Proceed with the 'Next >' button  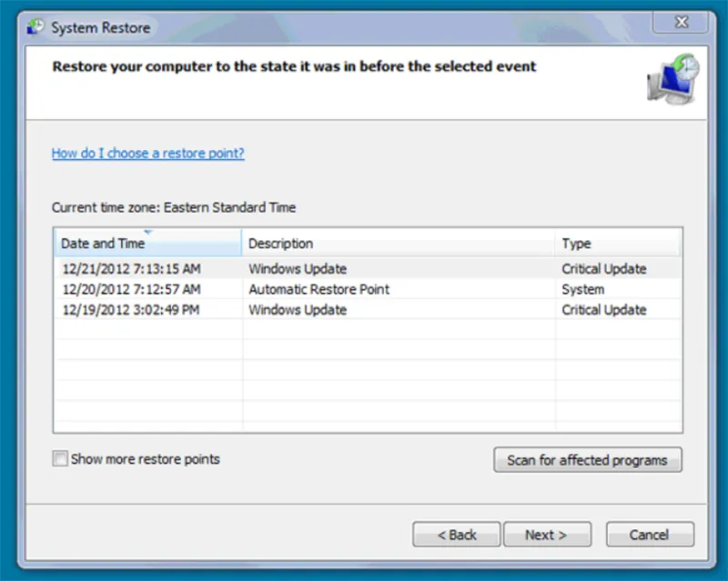tap(548, 535)
